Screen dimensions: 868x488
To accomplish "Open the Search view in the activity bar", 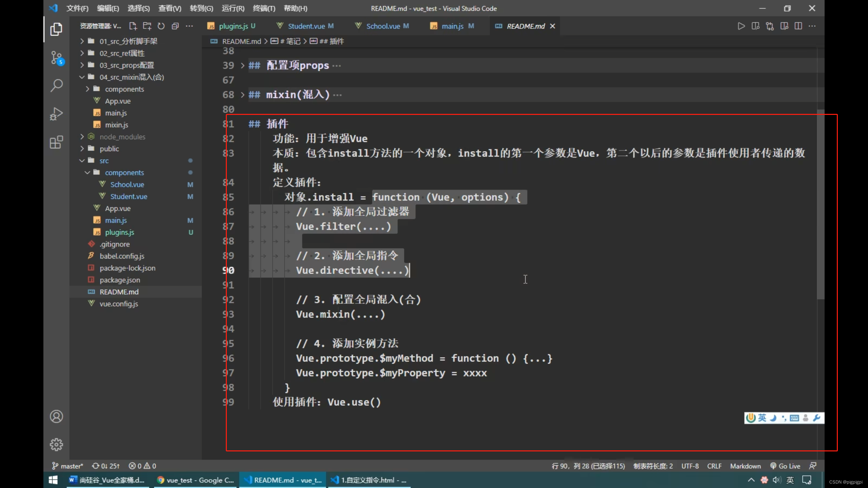I will [x=56, y=85].
